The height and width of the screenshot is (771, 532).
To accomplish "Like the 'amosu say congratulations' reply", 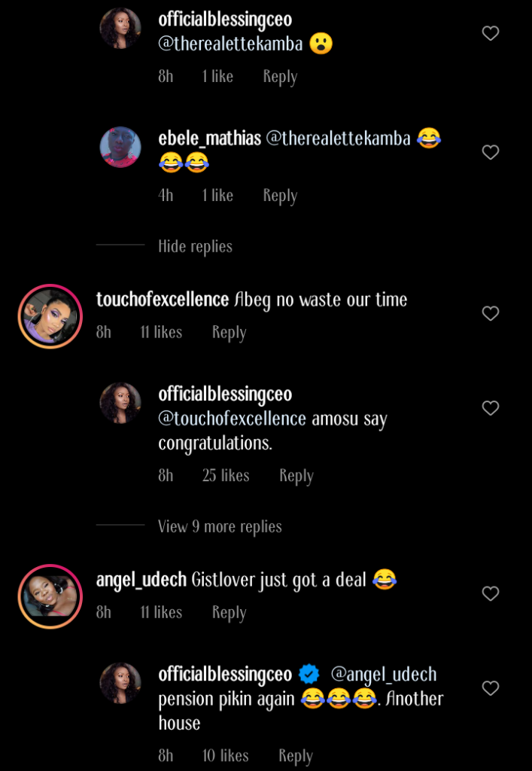I will pos(491,408).
